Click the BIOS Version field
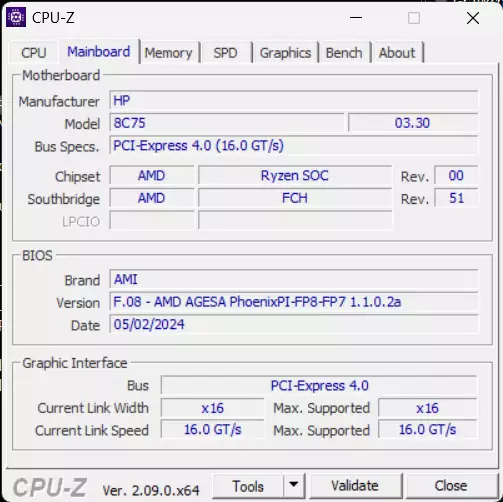The height and width of the screenshot is (502, 503). 294,302
